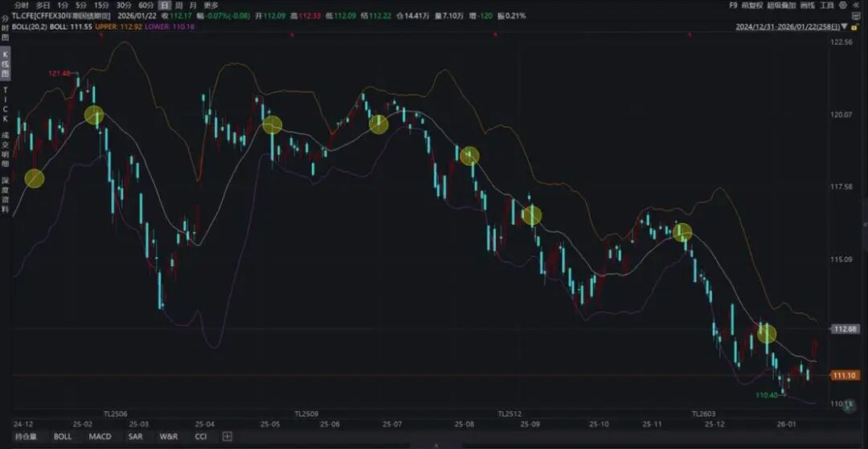Open chart settings gear icon

[x=843, y=5]
